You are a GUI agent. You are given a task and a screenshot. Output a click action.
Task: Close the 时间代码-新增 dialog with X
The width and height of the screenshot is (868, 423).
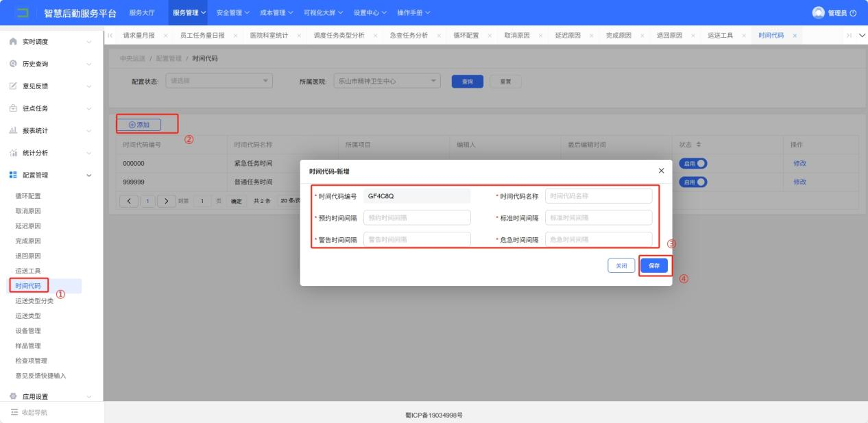pos(661,170)
